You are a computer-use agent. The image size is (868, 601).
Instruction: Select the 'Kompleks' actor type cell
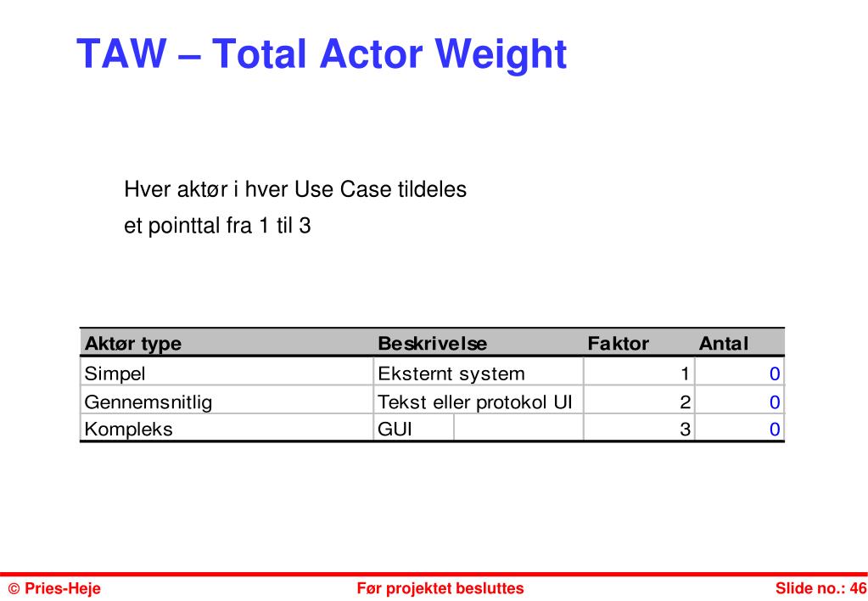(x=227, y=428)
